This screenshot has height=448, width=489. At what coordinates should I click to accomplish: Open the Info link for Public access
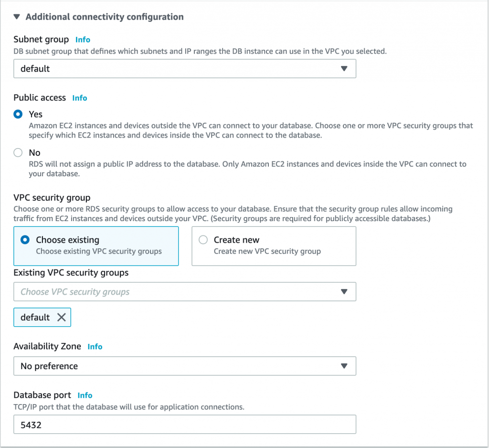click(x=80, y=98)
